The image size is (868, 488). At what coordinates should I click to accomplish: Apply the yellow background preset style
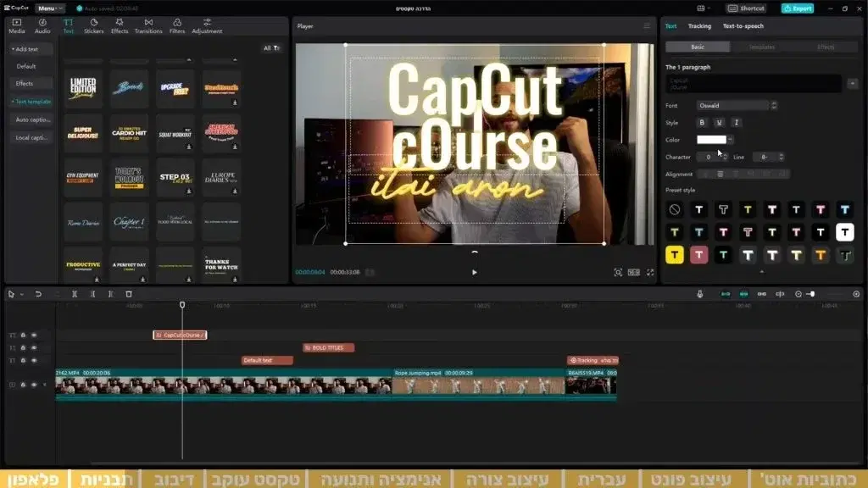coord(674,255)
